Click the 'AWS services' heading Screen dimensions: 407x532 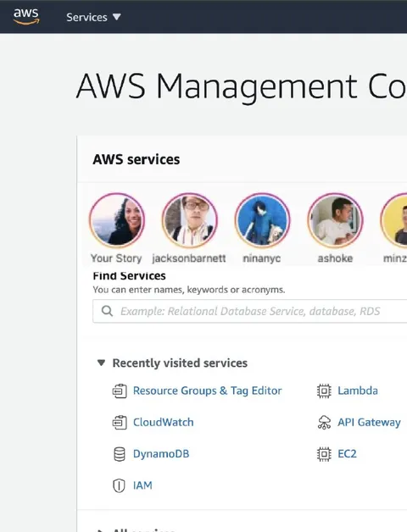click(137, 159)
